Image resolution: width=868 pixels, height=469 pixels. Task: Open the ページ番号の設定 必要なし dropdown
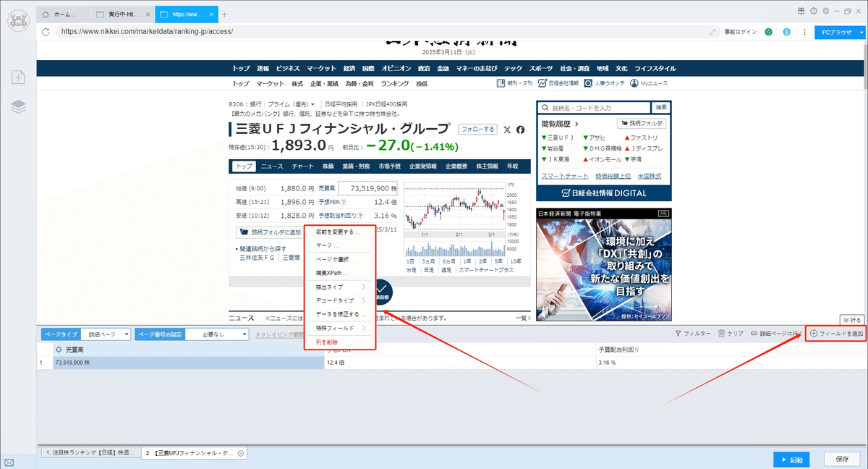217,334
